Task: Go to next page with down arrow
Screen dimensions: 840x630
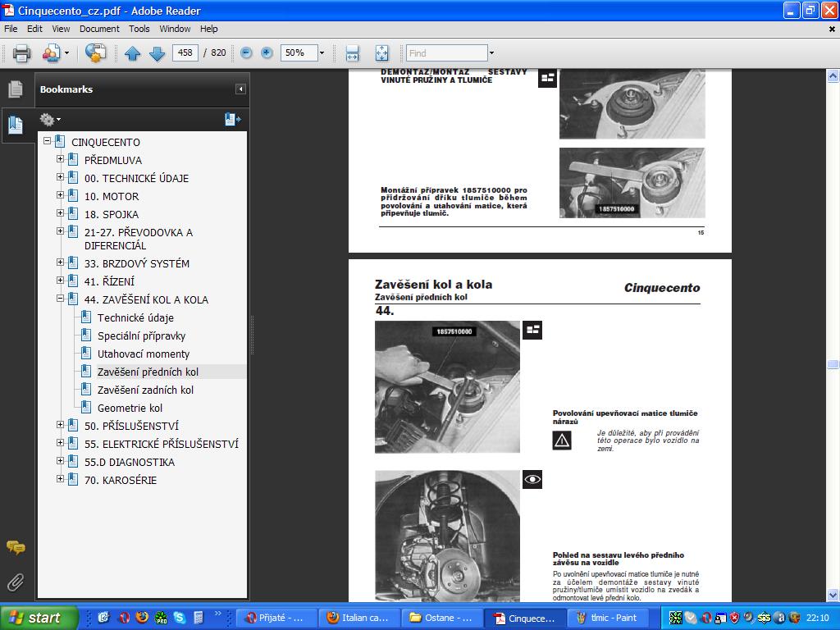Action: 157,53
